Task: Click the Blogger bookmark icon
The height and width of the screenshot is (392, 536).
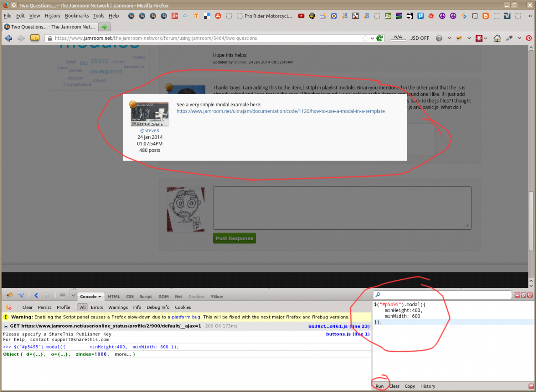Action: tap(486, 16)
